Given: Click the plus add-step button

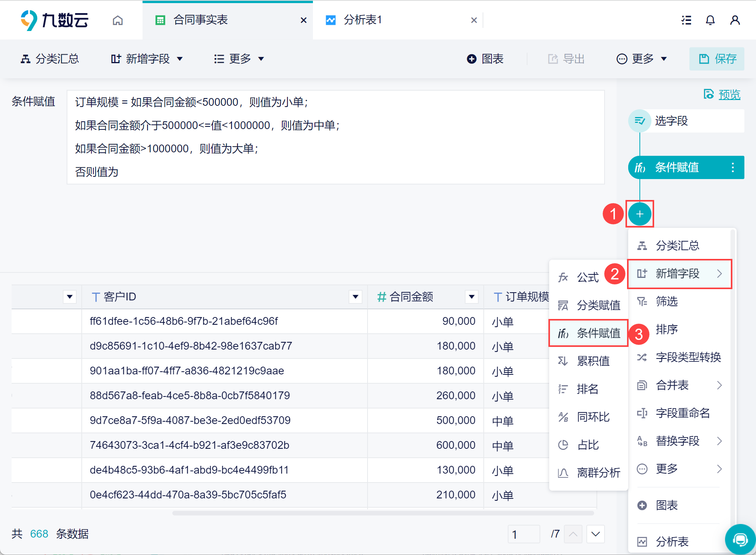Looking at the screenshot, I should tap(639, 214).
